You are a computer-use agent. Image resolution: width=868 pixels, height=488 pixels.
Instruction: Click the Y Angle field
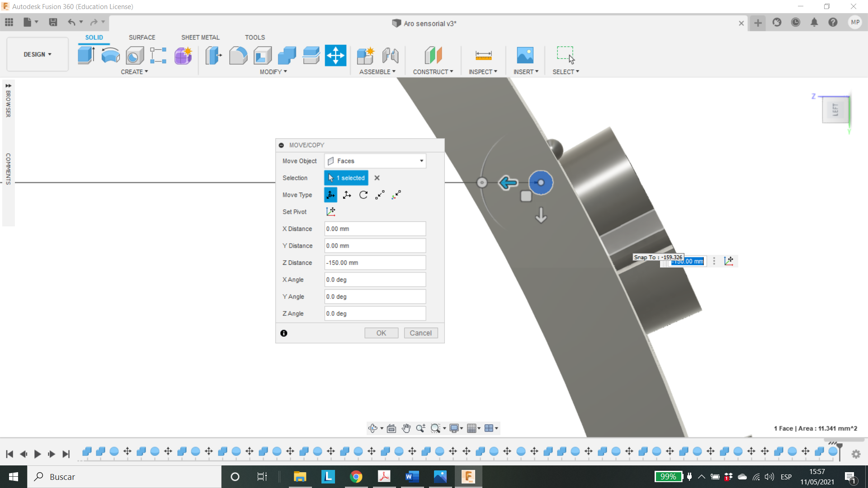[375, 296]
